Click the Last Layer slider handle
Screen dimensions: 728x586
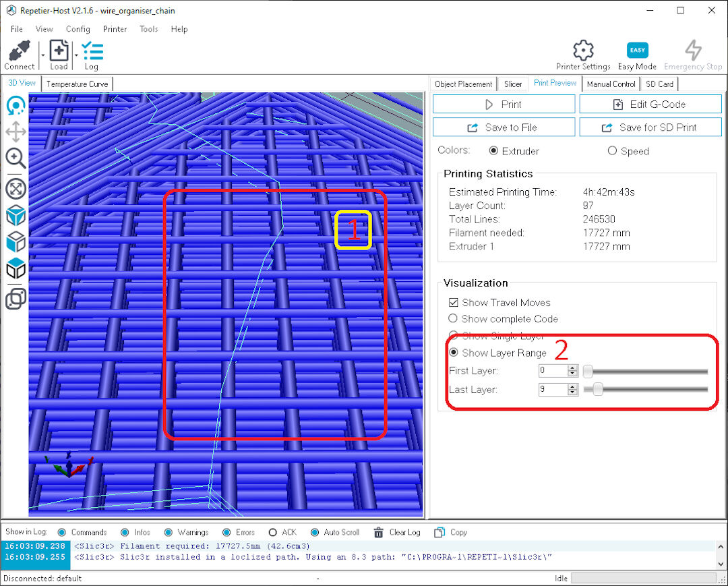(x=598, y=390)
